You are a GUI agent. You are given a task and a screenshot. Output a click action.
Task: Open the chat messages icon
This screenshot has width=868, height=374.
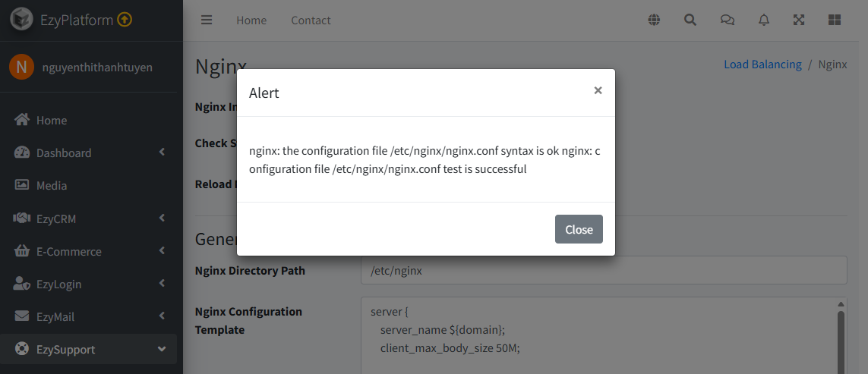click(x=727, y=20)
